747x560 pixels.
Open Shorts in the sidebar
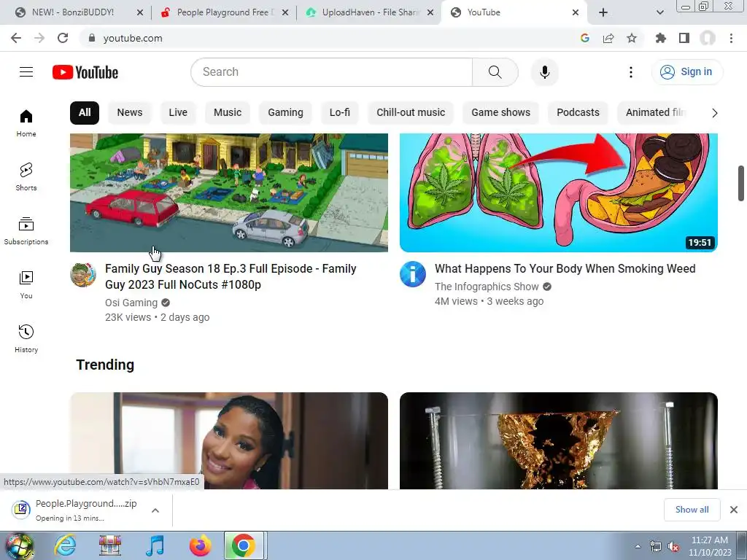point(26,177)
